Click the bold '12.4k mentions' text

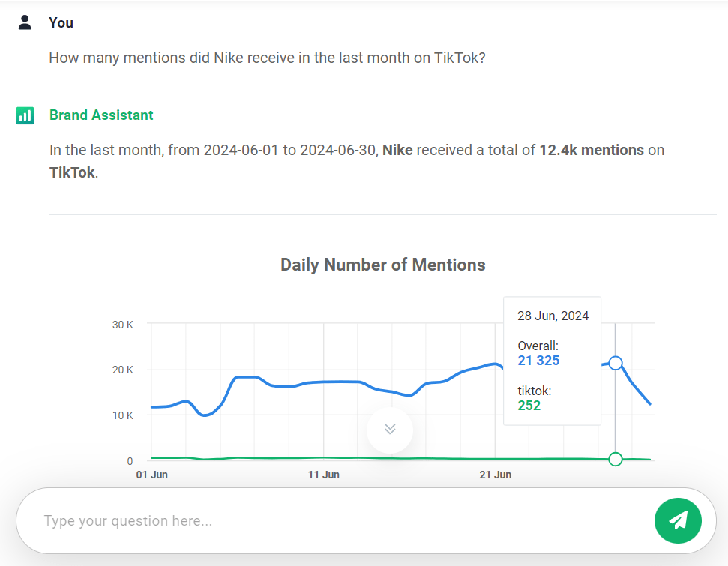(592, 150)
